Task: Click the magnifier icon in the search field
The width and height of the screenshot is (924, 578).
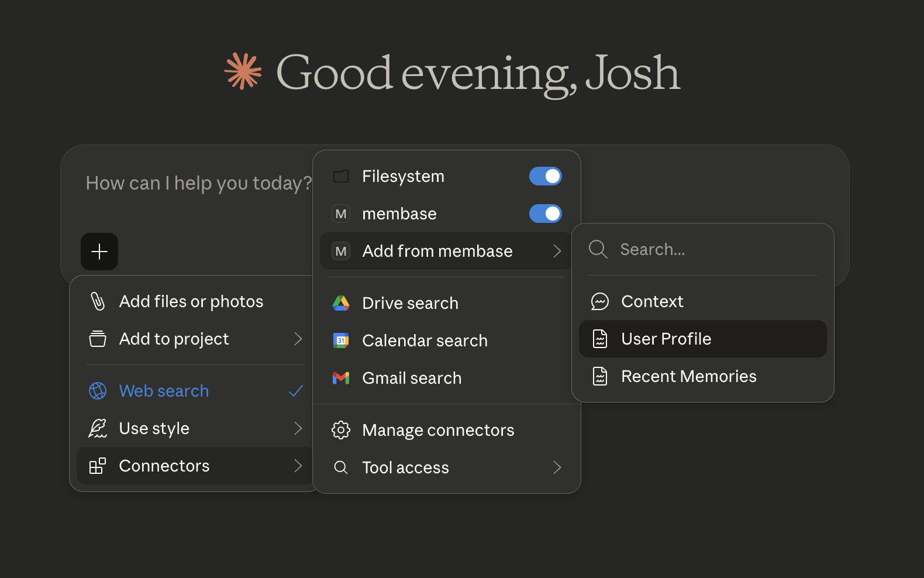Action: pyautogui.click(x=598, y=249)
